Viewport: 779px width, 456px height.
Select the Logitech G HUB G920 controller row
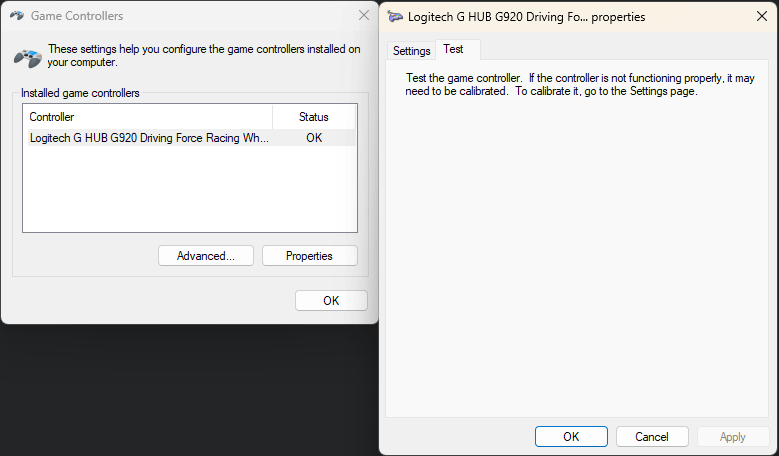192,138
